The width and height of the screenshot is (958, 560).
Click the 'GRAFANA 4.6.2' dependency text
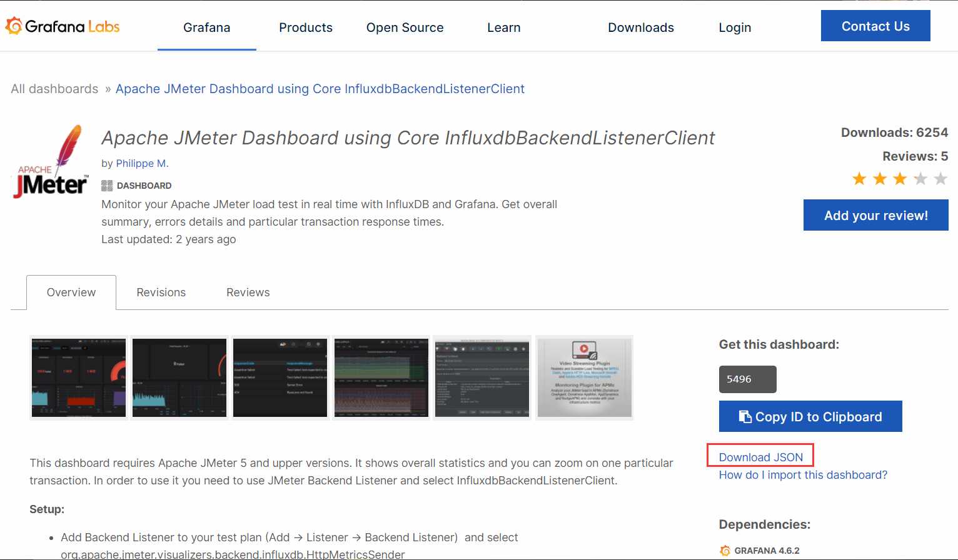tap(767, 551)
